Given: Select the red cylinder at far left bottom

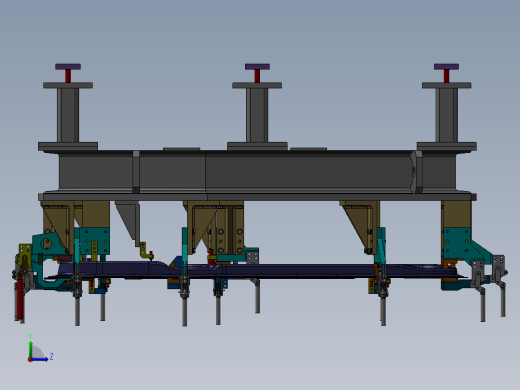Looking at the screenshot, I should pyautogui.click(x=20, y=298).
